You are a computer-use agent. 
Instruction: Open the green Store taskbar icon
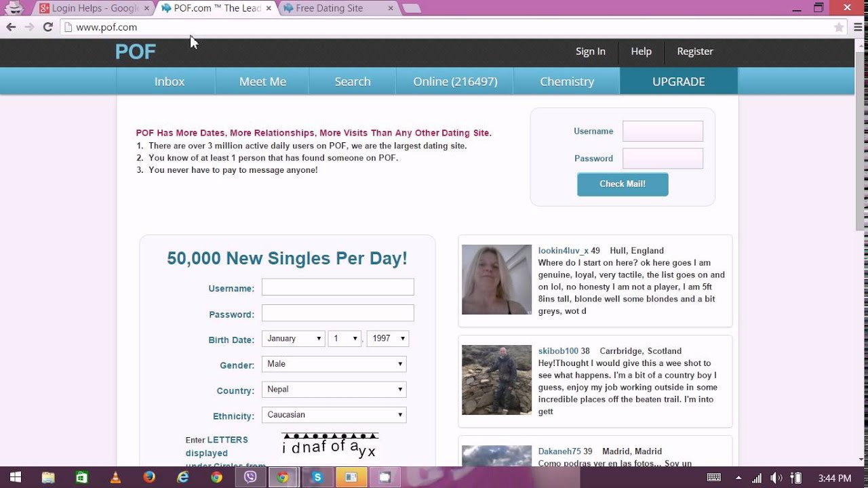click(82, 477)
